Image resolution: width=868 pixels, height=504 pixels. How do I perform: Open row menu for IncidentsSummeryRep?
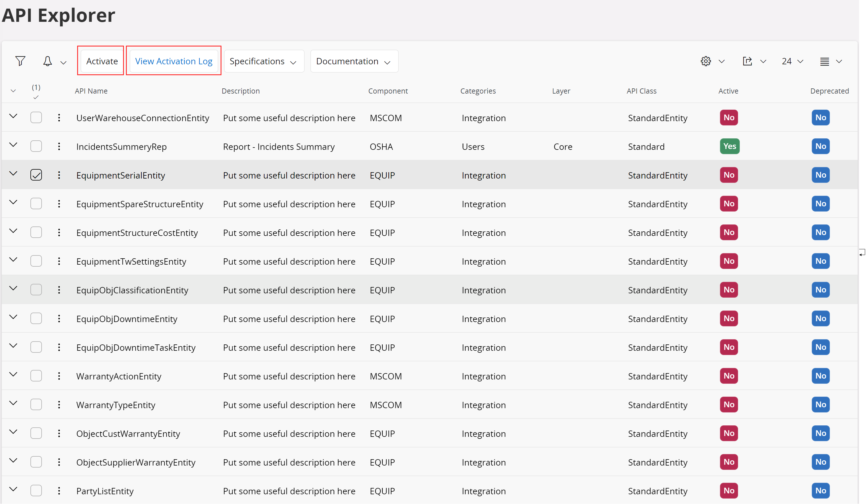pyautogui.click(x=59, y=146)
